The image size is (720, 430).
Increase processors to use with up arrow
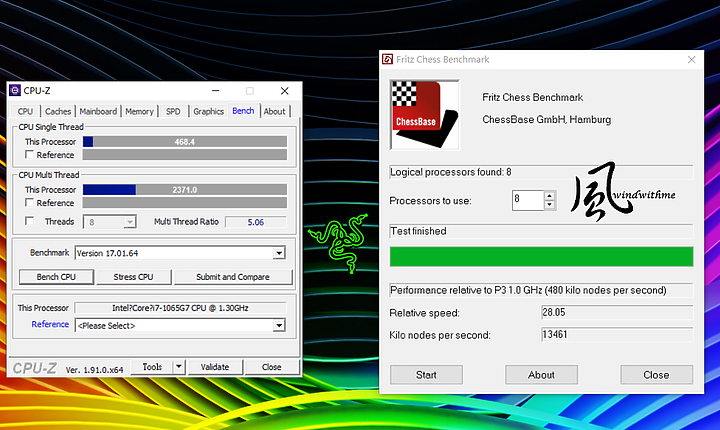click(x=550, y=196)
